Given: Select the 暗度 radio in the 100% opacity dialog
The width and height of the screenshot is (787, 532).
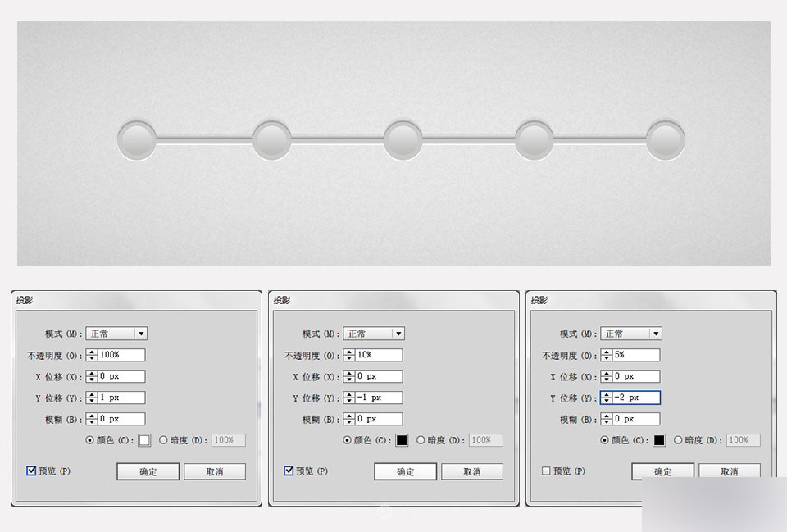Looking at the screenshot, I should (x=163, y=440).
